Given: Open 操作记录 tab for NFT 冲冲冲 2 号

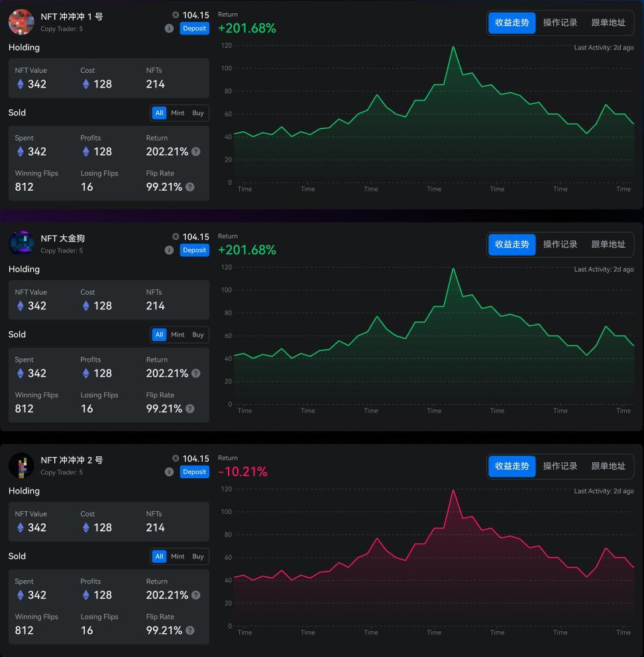Looking at the screenshot, I should 560,466.
